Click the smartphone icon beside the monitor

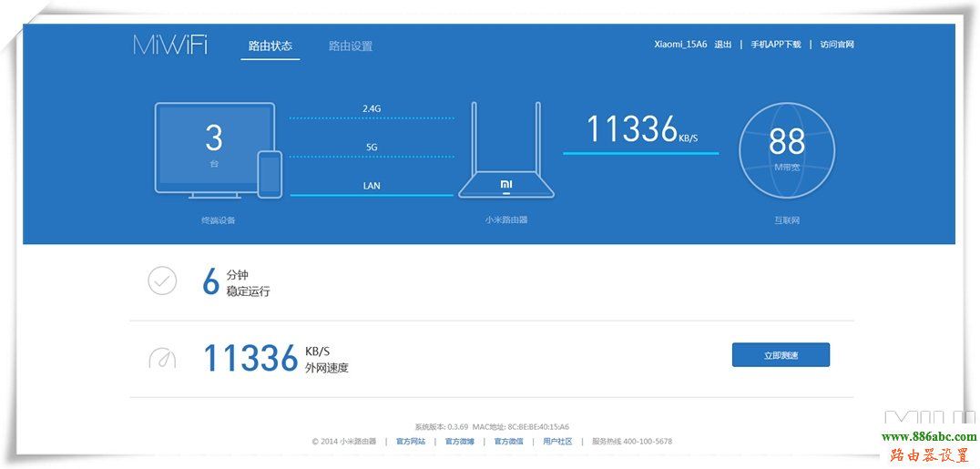click(270, 174)
